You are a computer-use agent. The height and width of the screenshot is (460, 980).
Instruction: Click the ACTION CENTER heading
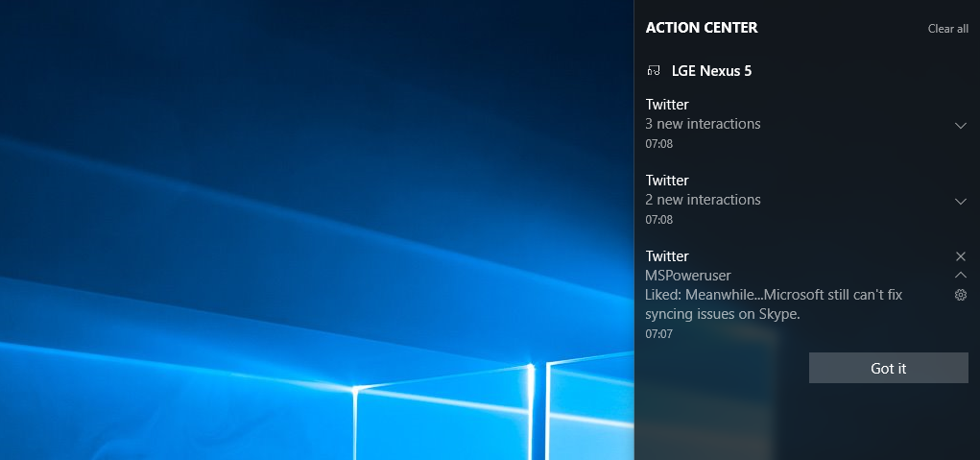(702, 28)
